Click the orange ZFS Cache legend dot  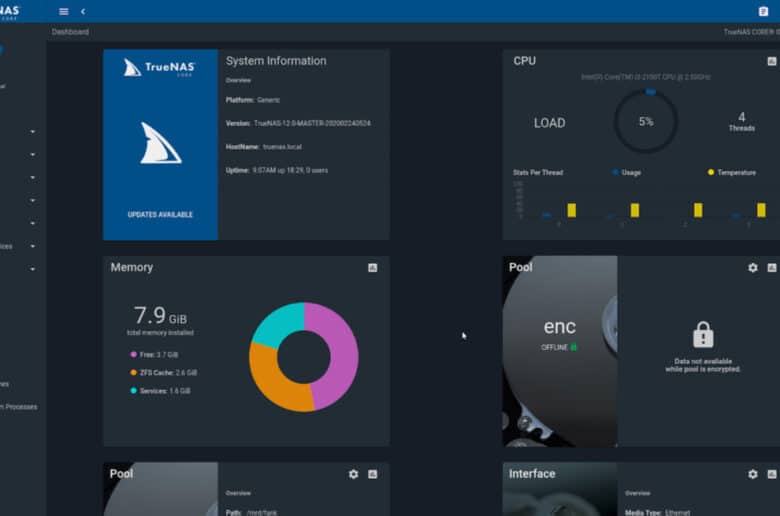[133, 372]
